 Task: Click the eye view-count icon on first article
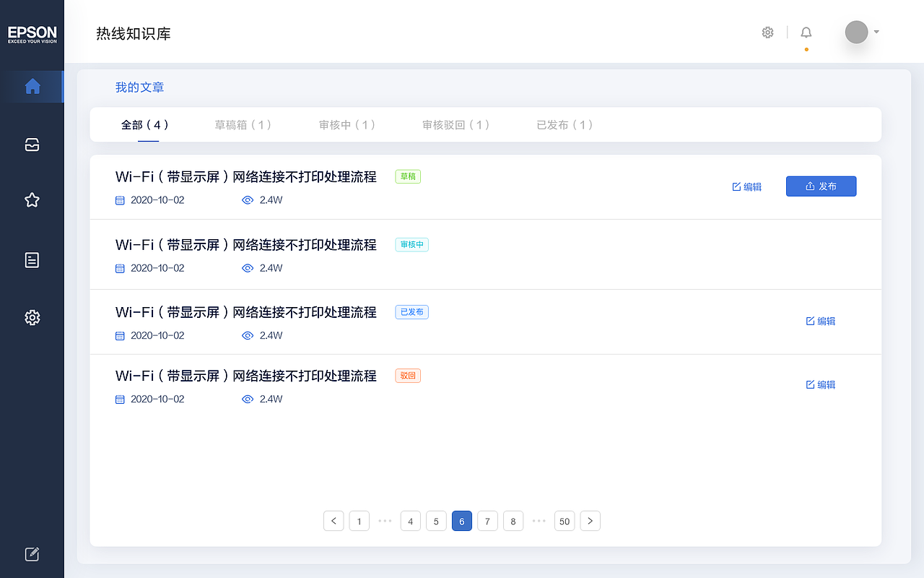click(x=248, y=200)
